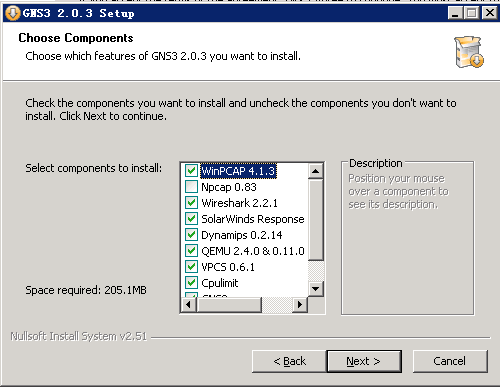Click the component list scroll up arrow

(x=315, y=171)
